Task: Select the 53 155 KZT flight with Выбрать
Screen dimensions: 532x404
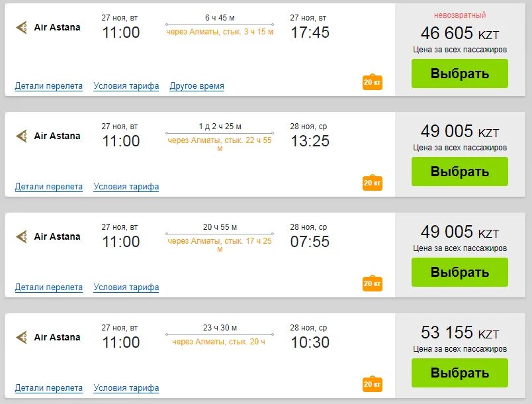Action: [x=460, y=373]
